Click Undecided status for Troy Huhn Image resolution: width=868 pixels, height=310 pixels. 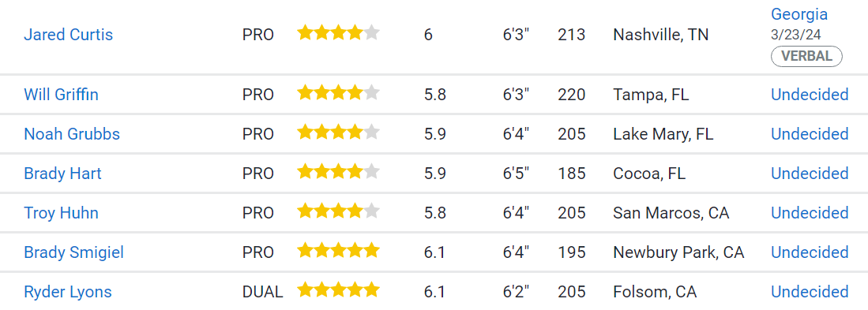810,213
